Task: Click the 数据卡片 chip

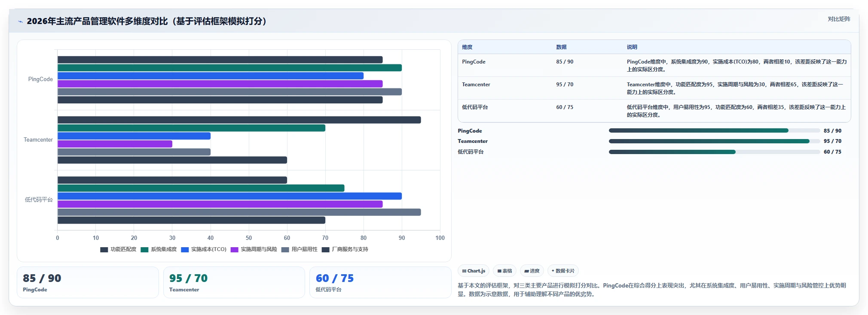Action: click(563, 271)
